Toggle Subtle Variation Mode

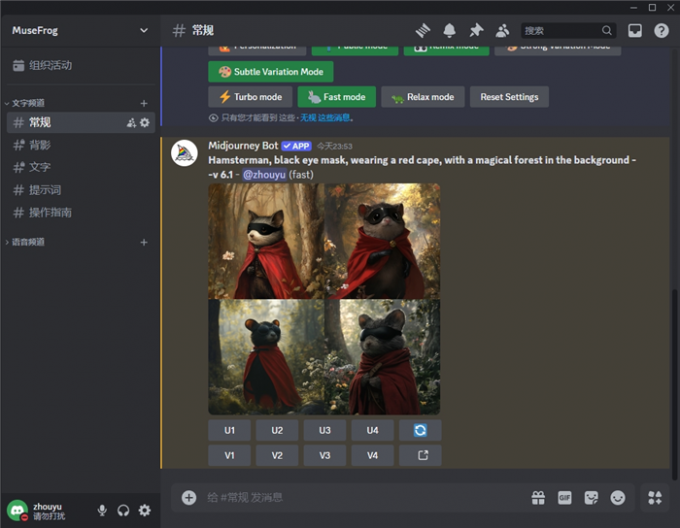click(271, 72)
